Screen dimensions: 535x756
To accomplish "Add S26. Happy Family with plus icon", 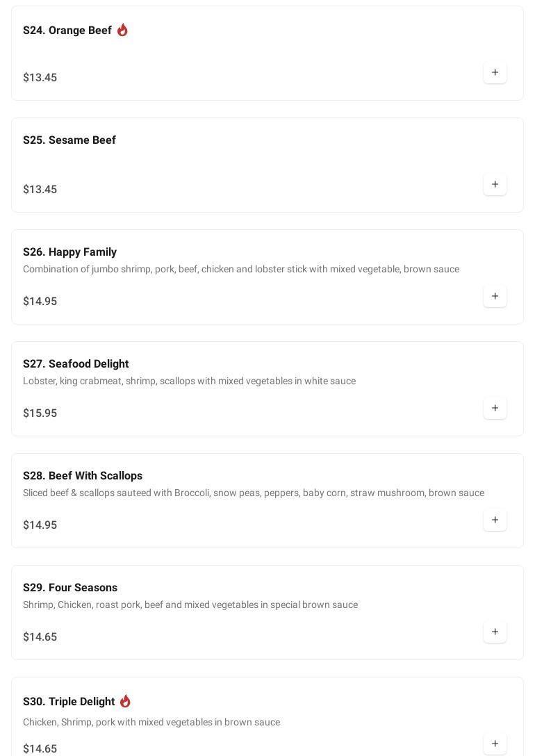I will [495, 296].
